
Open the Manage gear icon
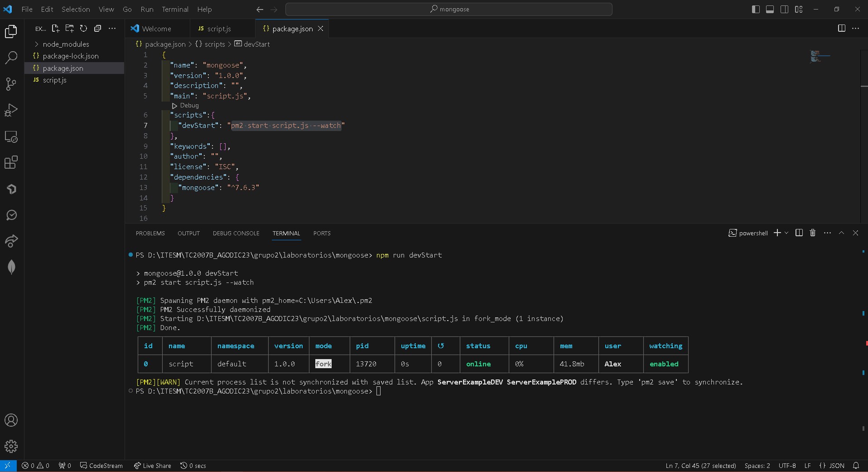tap(11, 447)
